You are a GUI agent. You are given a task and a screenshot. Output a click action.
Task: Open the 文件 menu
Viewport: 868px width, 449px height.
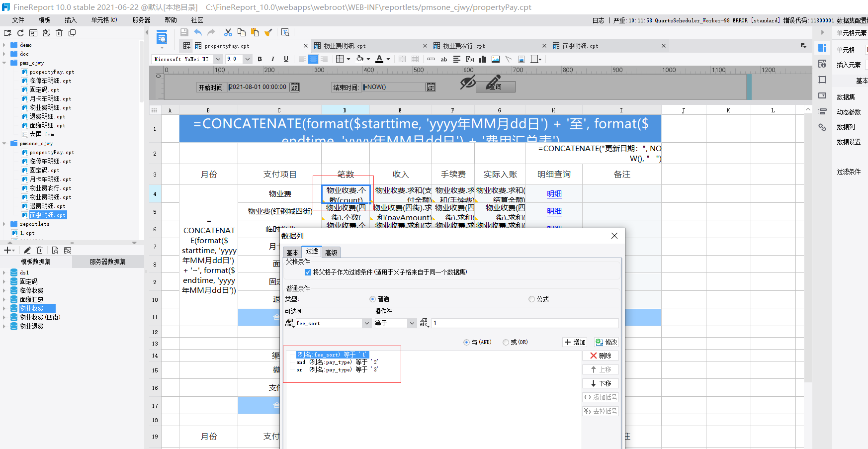point(18,20)
